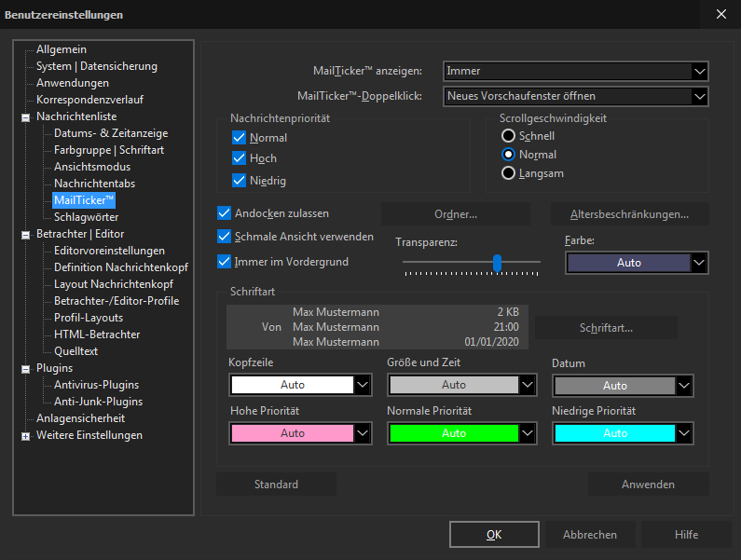The height and width of the screenshot is (560, 741).
Task: Close the Benutzereinstellungen dialog
Action: click(x=721, y=14)
